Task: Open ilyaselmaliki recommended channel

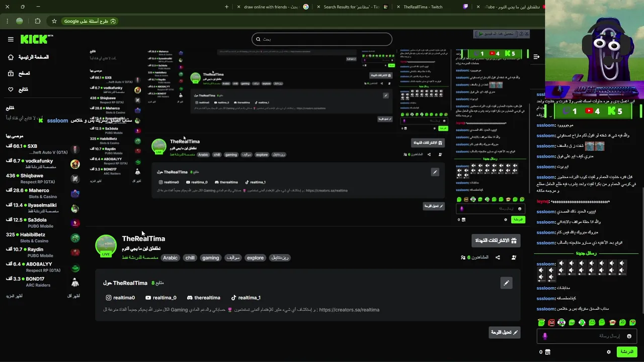Action: (43, 208)
